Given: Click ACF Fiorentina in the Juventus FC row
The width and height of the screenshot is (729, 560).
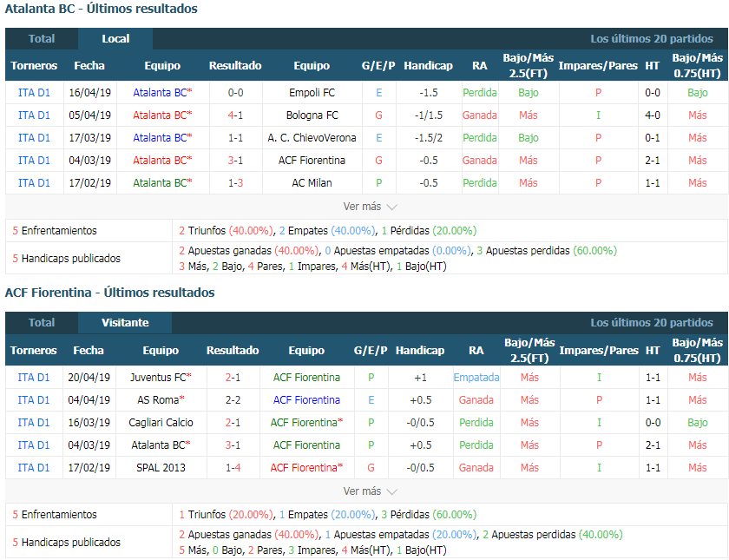Looking at the screenshot, I should [306, 377].
